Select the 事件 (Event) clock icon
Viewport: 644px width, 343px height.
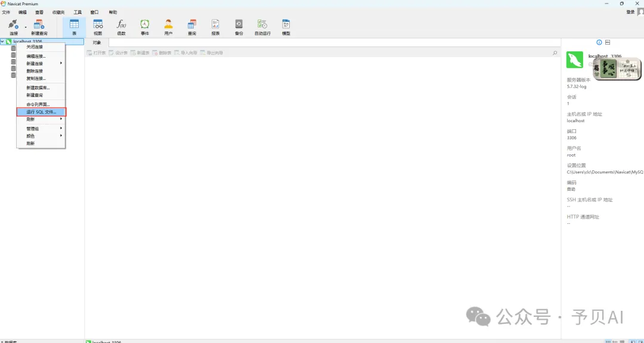144,27
